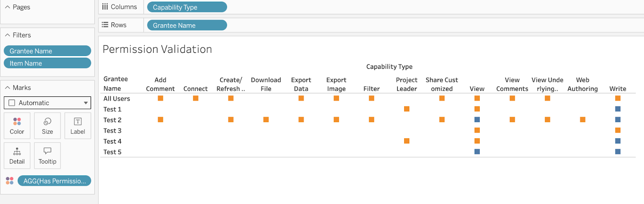
Task: Open the Size marks card
Action: pyautogui.click(x=47, y=125)
